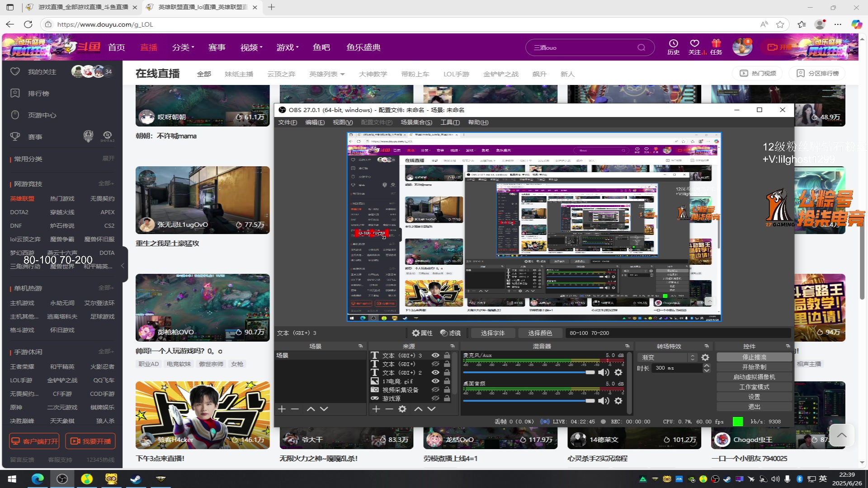Toggle lock on 游戏源 source
This screenshot has width=868, height=488.
coord(447,399)
